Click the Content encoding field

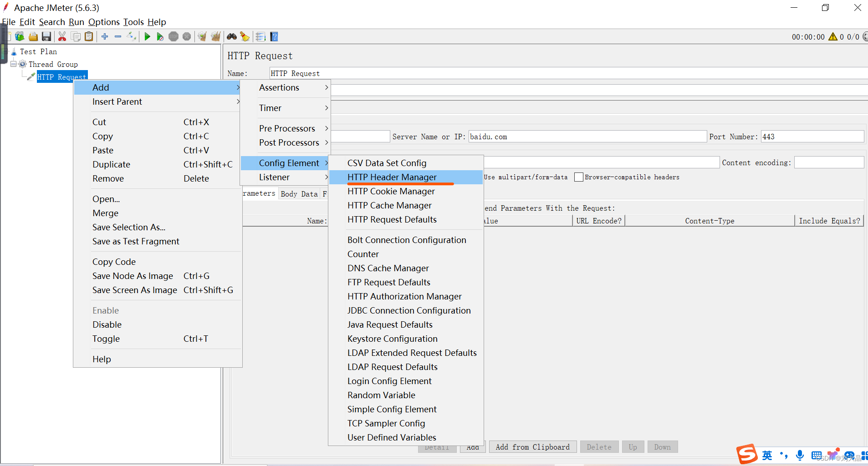tap(829, 162)
